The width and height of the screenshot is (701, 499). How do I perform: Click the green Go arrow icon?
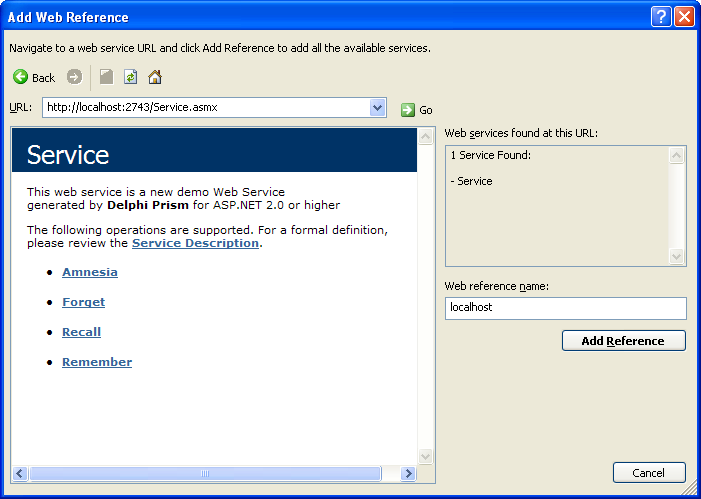tap(408, 110)
